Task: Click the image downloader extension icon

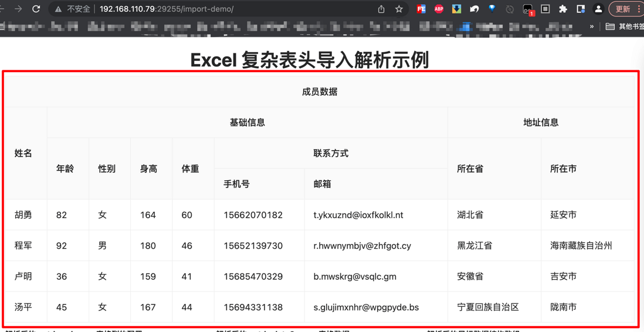Action: click(x=457, y=9)
